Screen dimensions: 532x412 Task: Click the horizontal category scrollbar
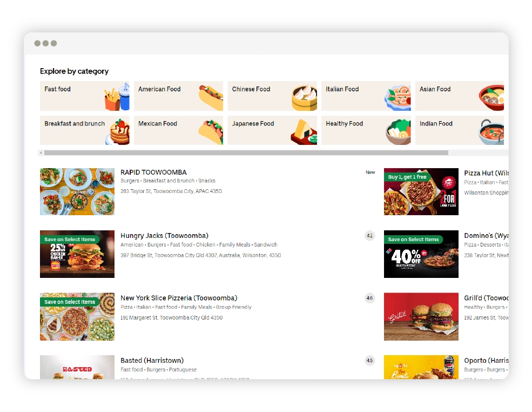pyautogui.click(x=246, y=153)
